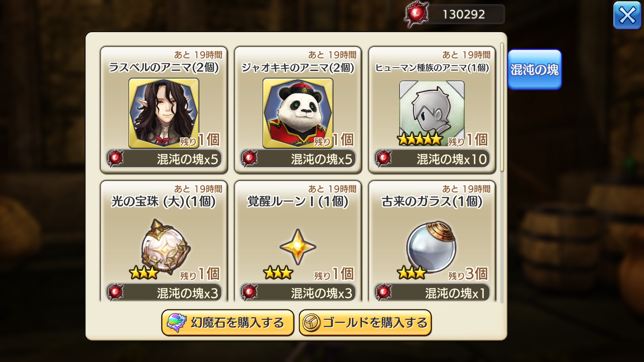Image resolution: width=644 pixels, height=362 pixels.
Task: Buy ラスベルのアニマ for 混沌の塊x5
Action: 164,159
